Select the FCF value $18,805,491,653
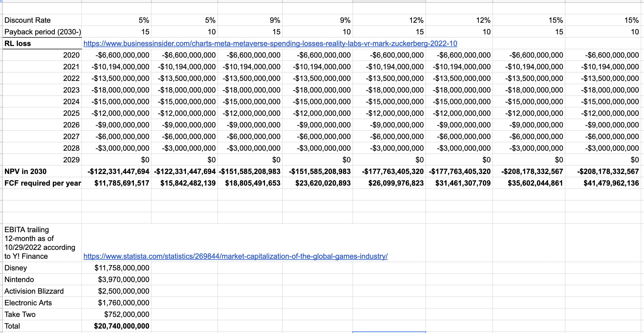This screenshot has height=333, width=644. pos(250,183)
